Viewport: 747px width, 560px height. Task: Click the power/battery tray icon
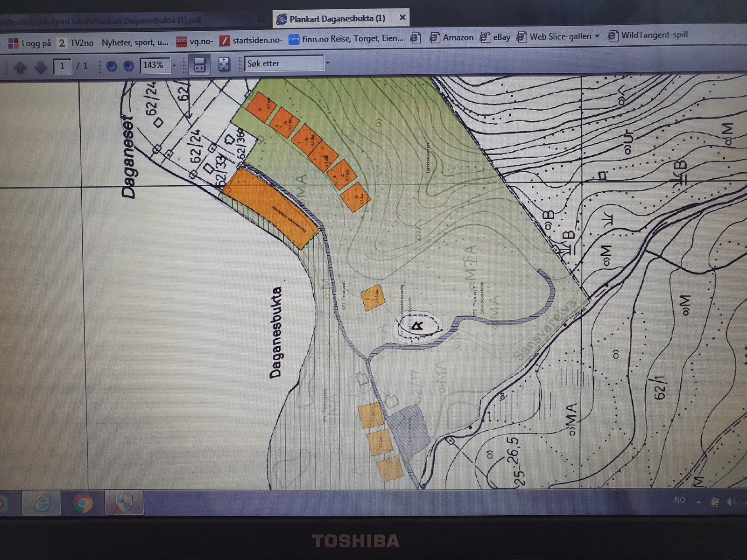tap(714, 502)
